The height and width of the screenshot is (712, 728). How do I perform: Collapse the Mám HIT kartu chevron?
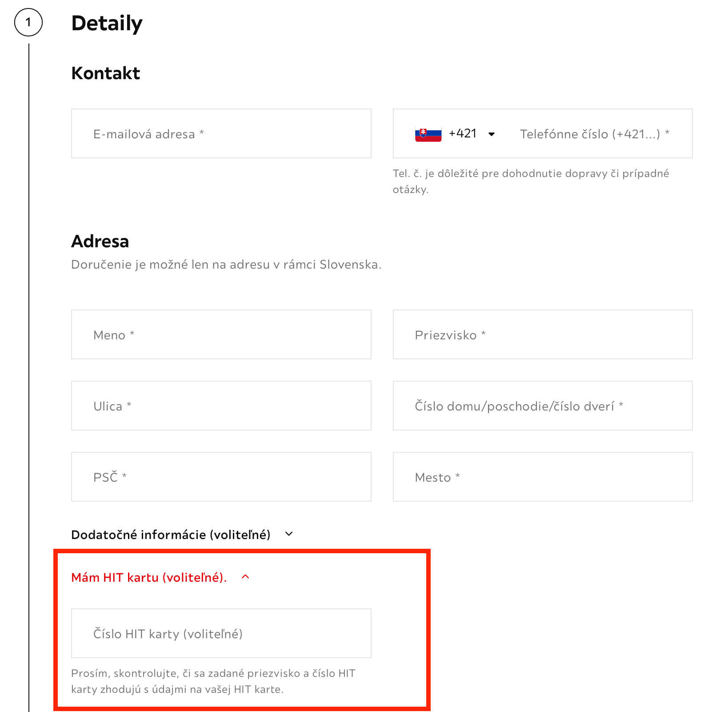pos(245,577)
